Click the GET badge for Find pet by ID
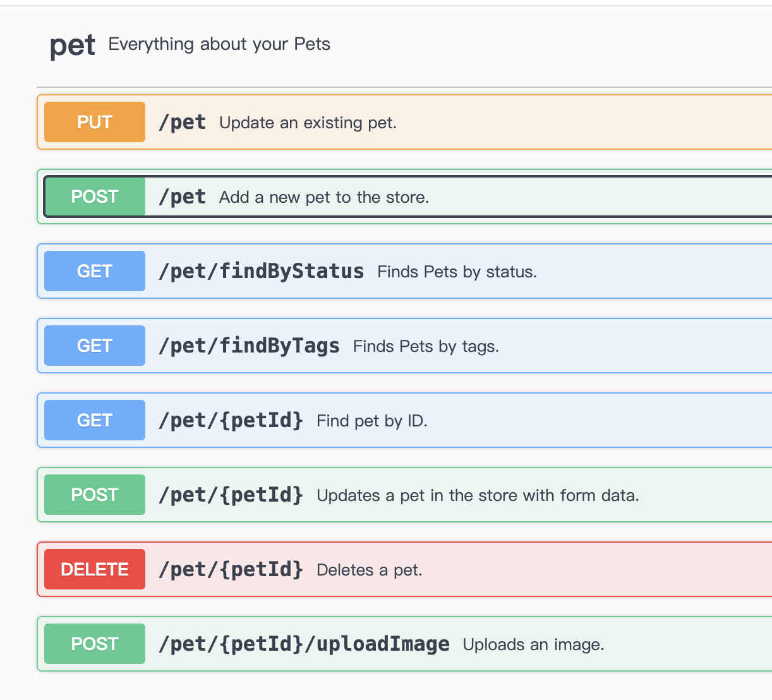The height and width of the screenshot is (700, 772). point(95,420)
